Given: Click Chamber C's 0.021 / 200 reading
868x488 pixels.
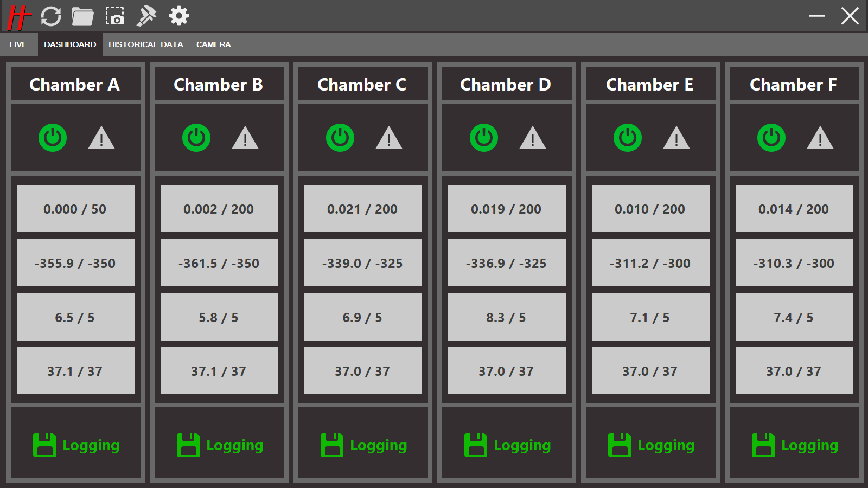Looking at the screenshot, I should pyautogui.click(x=363, y=209).
